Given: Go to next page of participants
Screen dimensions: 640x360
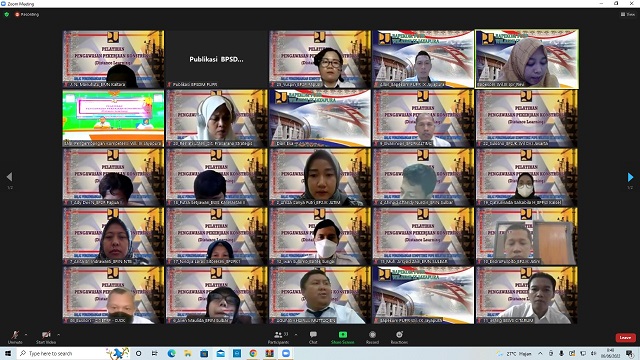Looking at the screenshot, I should pyautogui.click(x=630, y=177).
